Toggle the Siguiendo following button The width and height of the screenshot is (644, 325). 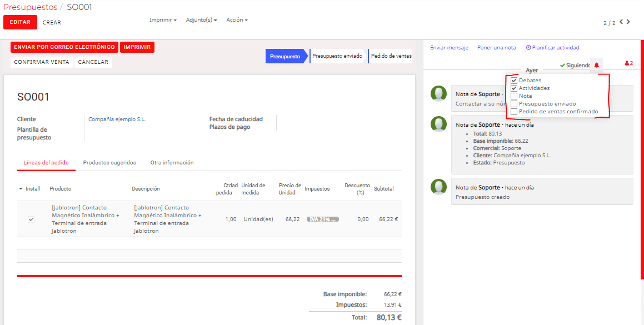(575, 66)
